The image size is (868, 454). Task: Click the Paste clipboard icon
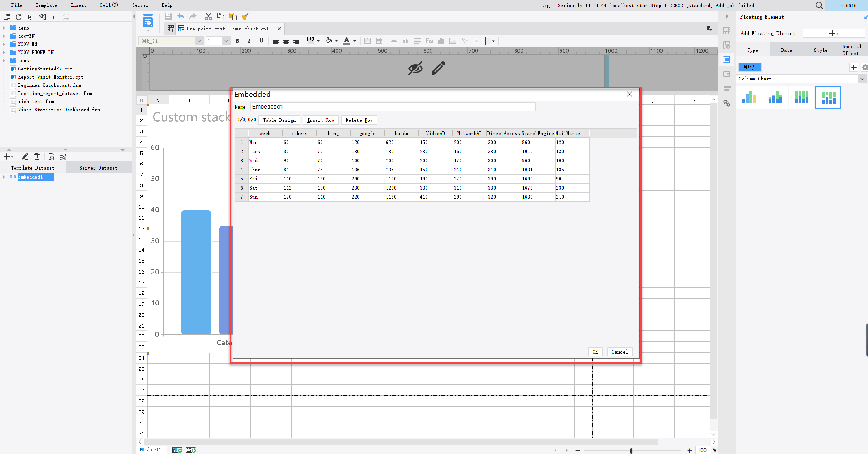[x=233, y=16]
